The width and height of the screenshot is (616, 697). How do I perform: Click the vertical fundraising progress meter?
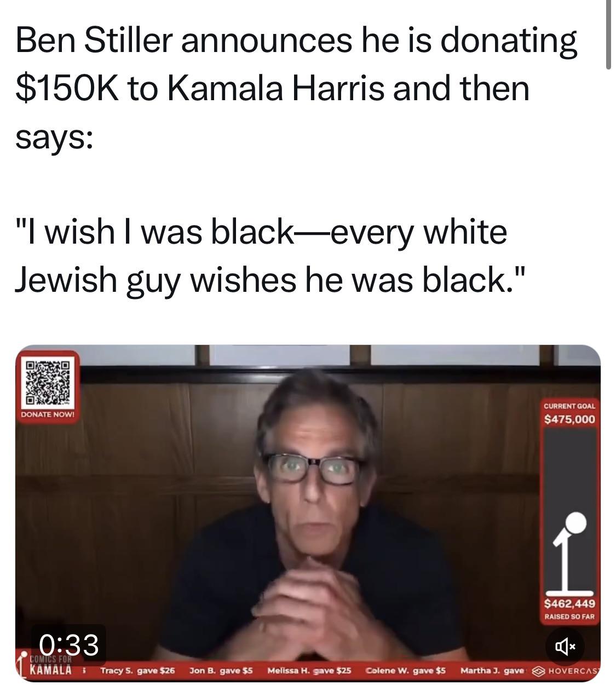[x=569, y=512]
